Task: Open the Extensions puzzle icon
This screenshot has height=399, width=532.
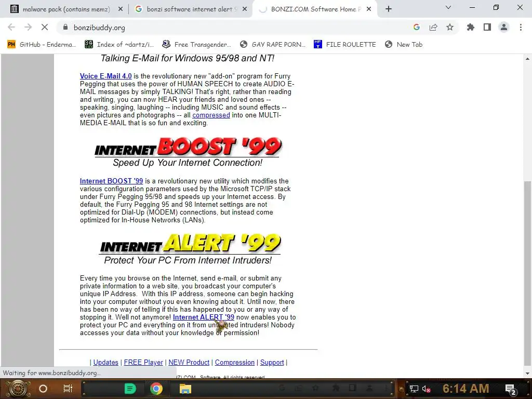Action: (471, 27)
